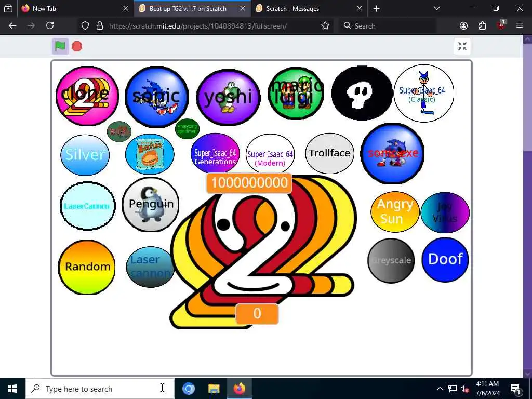Screen dimensions: 532x399
Task: Open muted volume icon in tray
Action: click(464, 389)
